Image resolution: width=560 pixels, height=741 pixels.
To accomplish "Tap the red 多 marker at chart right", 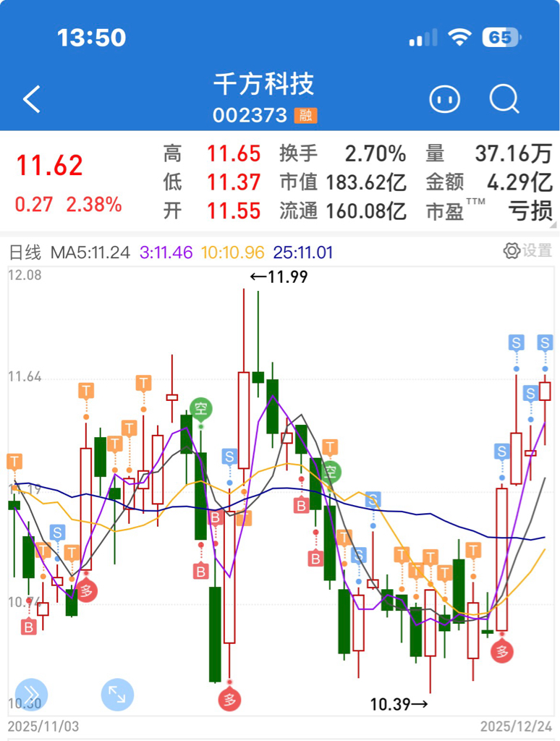I will click(502, 652).
